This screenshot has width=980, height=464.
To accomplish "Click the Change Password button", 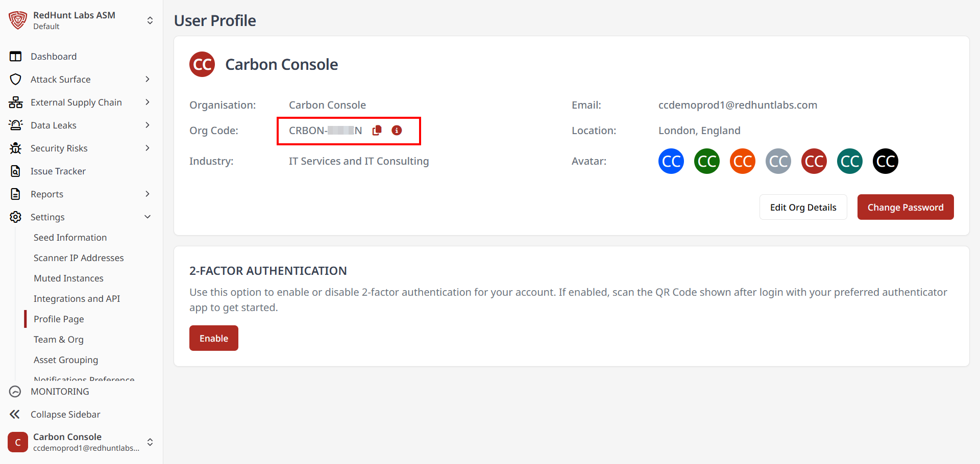I will pos(905,207).
